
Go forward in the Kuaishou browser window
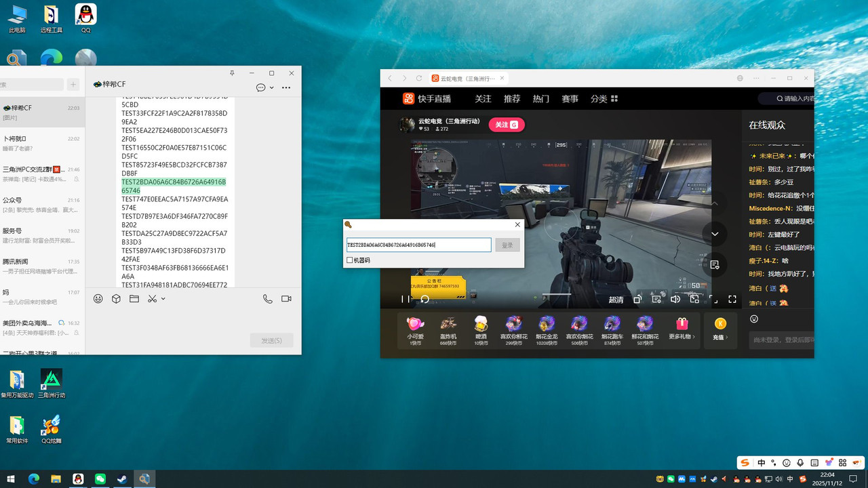[405, 78]
